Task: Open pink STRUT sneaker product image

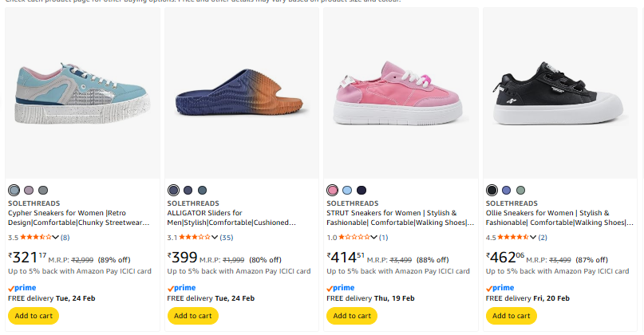Action: [401, 94]
